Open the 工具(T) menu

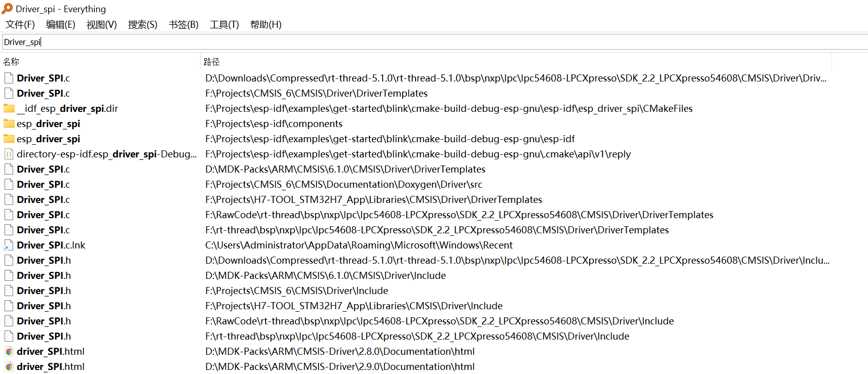click(224, 24)
